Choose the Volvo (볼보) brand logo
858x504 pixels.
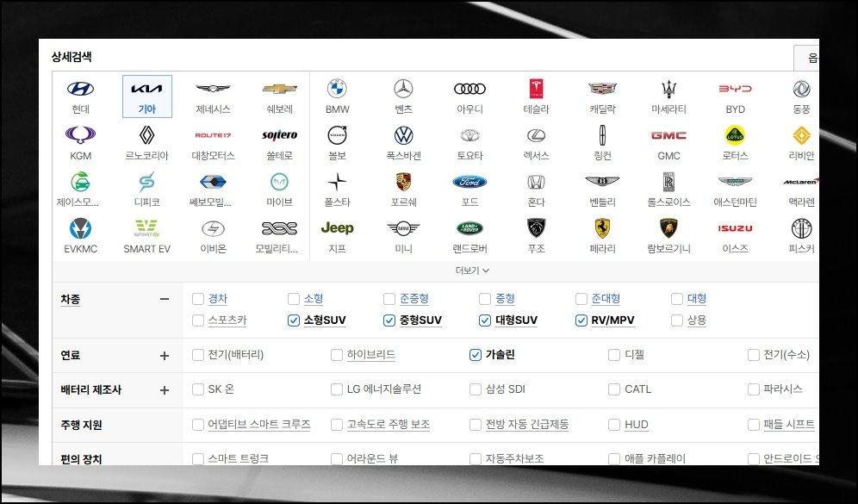(337, 135)
